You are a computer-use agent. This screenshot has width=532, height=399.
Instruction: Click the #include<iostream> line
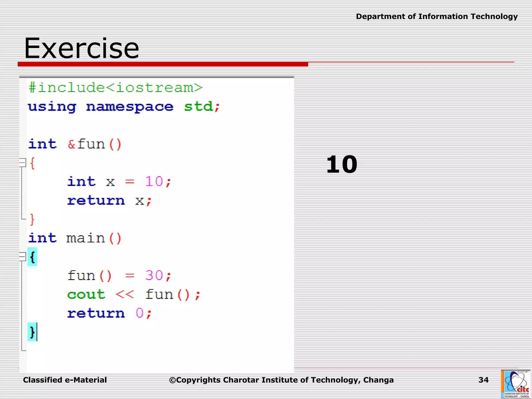pyautogui.click(x=115, y=88)
